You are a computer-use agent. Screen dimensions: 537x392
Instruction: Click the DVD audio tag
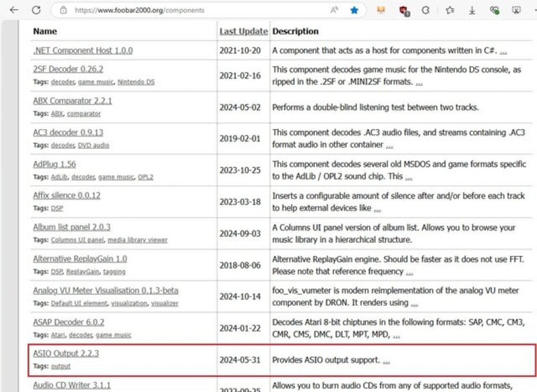click(x=93, y=145)
